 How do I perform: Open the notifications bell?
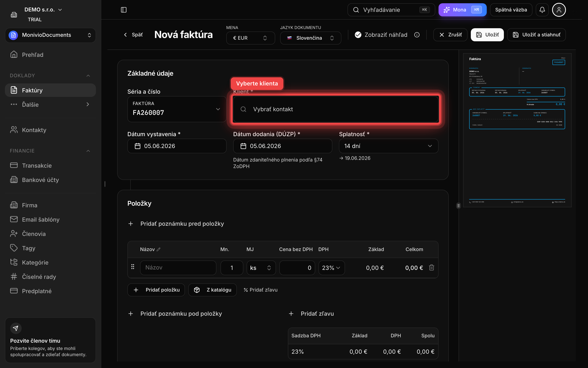tap(542, 10)
